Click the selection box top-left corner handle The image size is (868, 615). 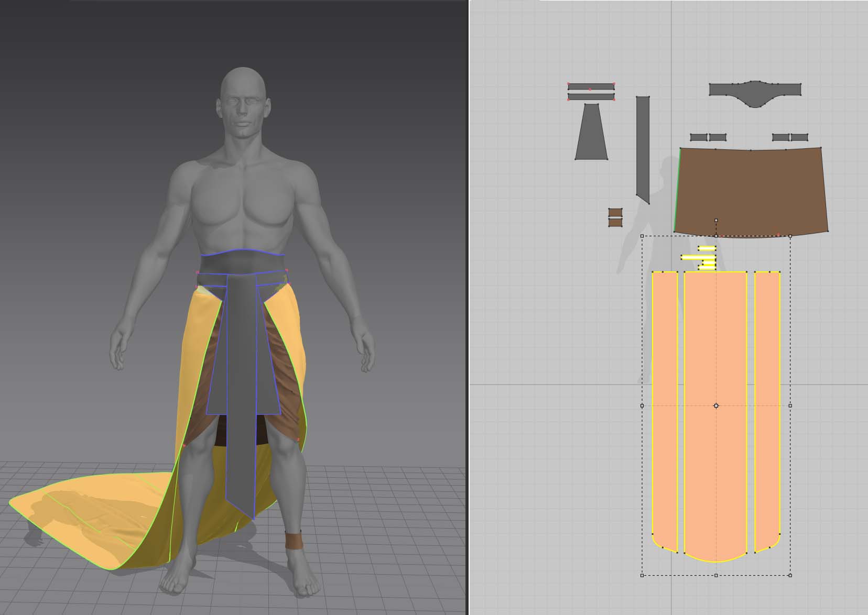tap(643, 236)
